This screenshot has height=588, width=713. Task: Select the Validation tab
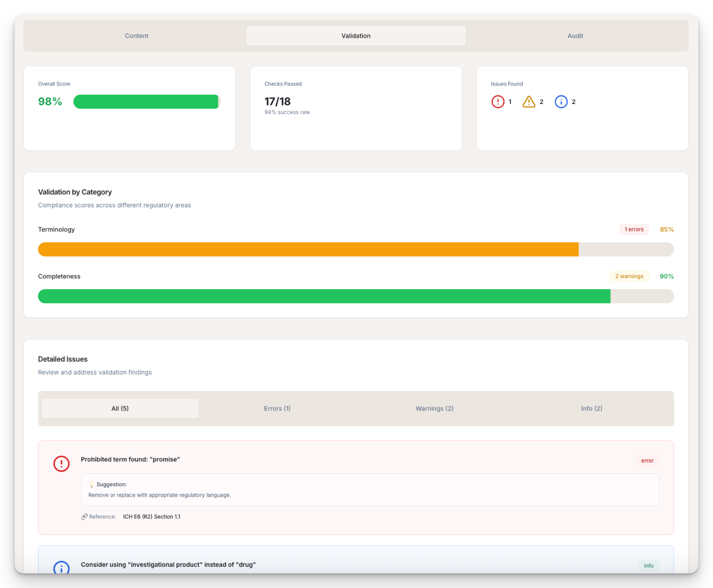(356, 36)
